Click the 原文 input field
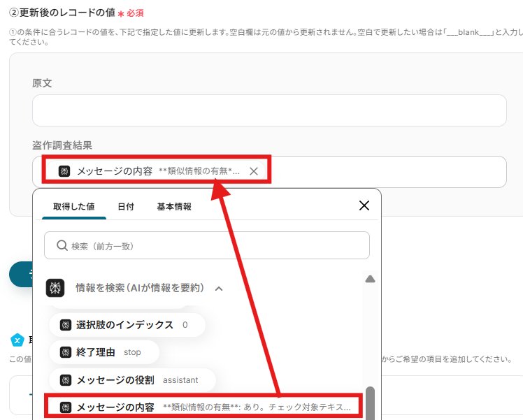 [x=269, y=110]
